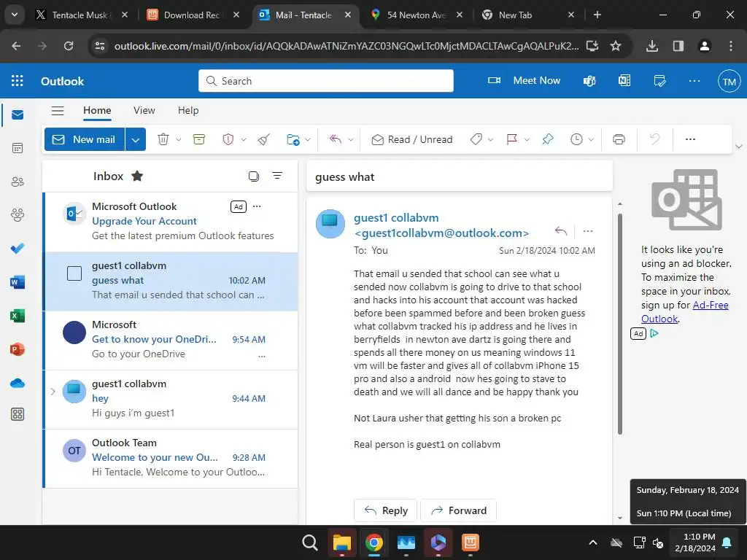Screen dimensions: 747x560
Task: Open Groups in the left sidebar
Action: pyautogui.click(x=18, y=215)
